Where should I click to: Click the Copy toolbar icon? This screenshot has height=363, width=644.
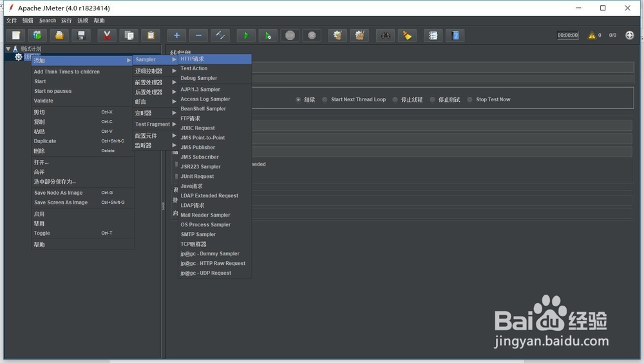pyautogui.click(x=129, y=35)
